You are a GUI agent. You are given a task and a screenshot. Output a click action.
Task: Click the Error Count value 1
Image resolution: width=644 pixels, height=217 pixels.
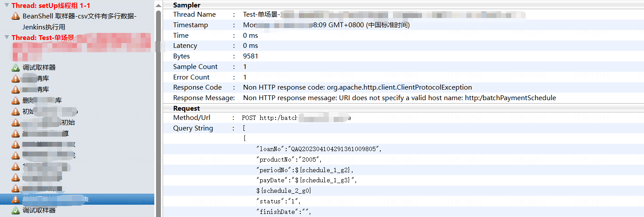point(245,77)
